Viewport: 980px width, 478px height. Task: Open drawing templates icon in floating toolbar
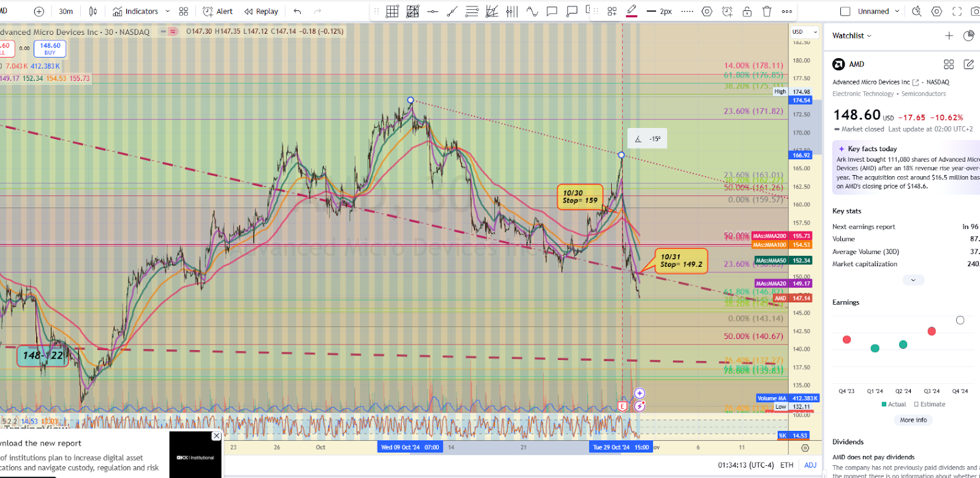pos(612,11)
